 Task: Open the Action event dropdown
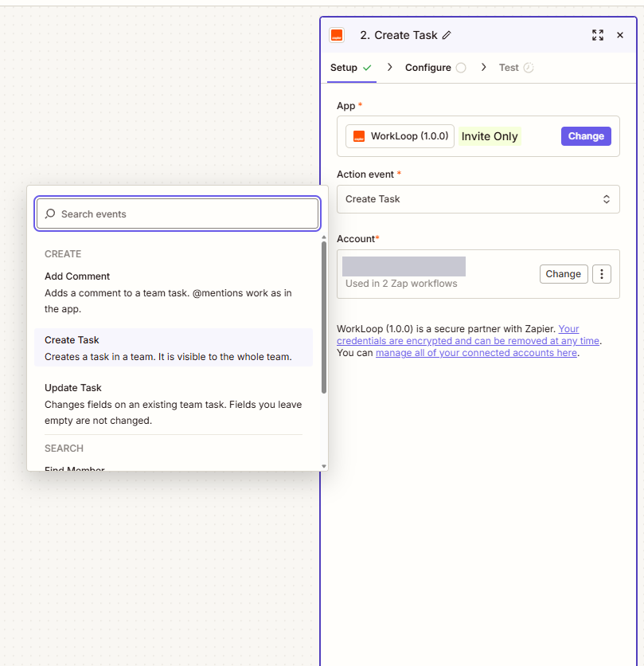pos(478,199)
